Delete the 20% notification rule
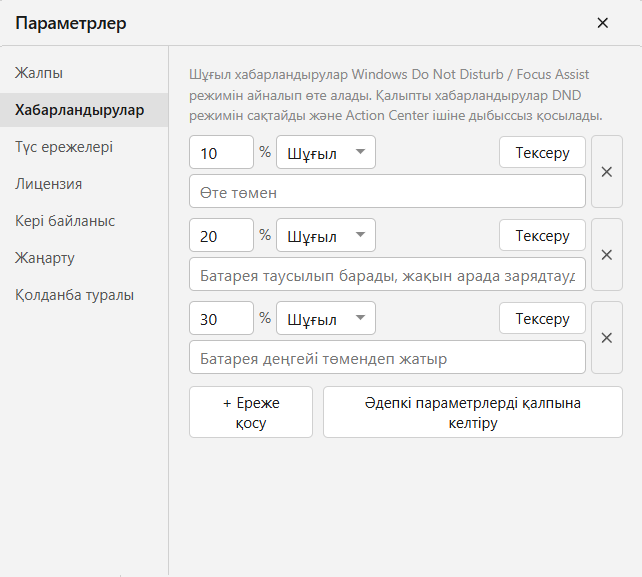 pos(607,255)
